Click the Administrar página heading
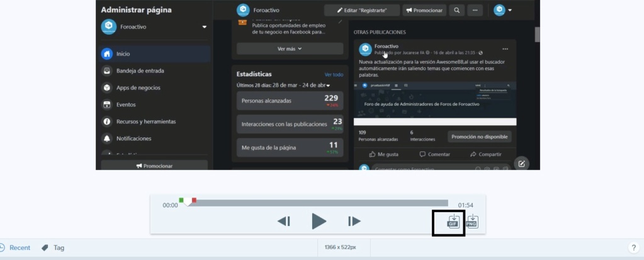 click(137, 10)
